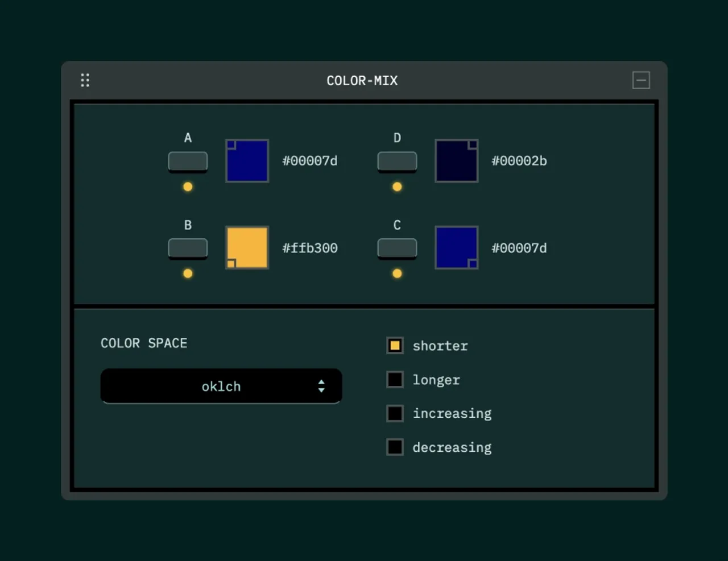Click the minimize icon on the COLOR-MIX window

(x=641, y=80)
